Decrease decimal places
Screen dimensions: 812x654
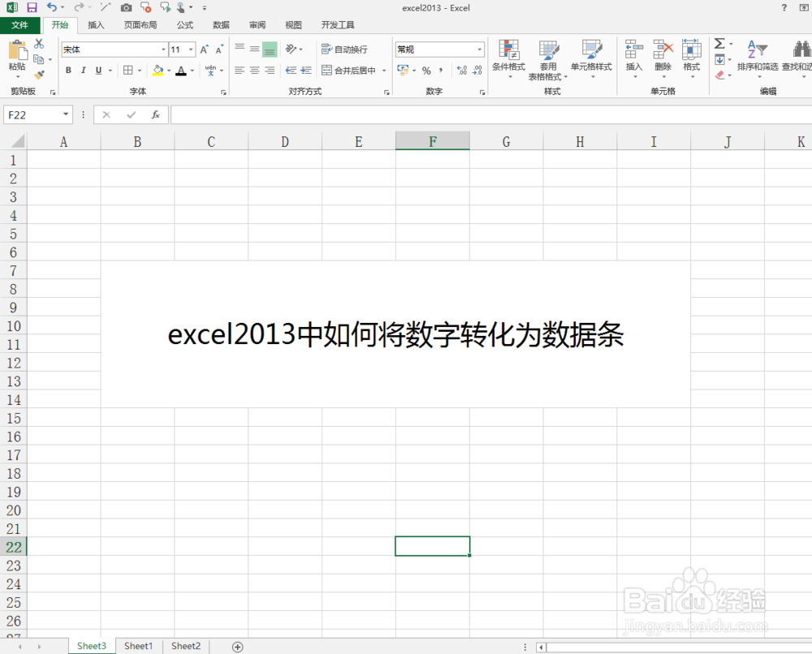[477, 71]
